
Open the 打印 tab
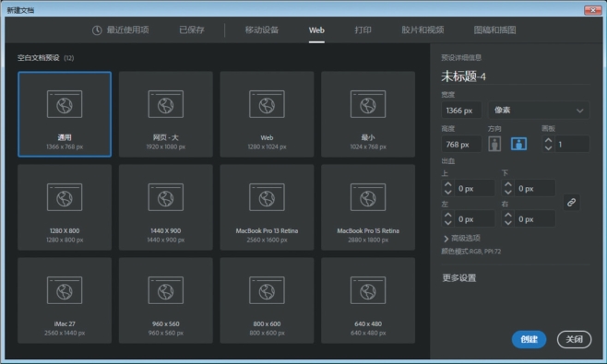tap(363, 29)
